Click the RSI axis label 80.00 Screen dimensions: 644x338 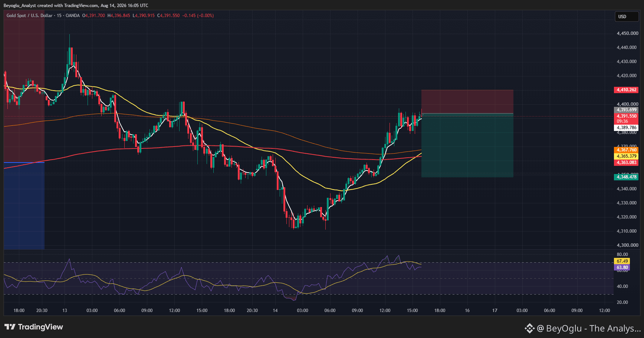622,255
